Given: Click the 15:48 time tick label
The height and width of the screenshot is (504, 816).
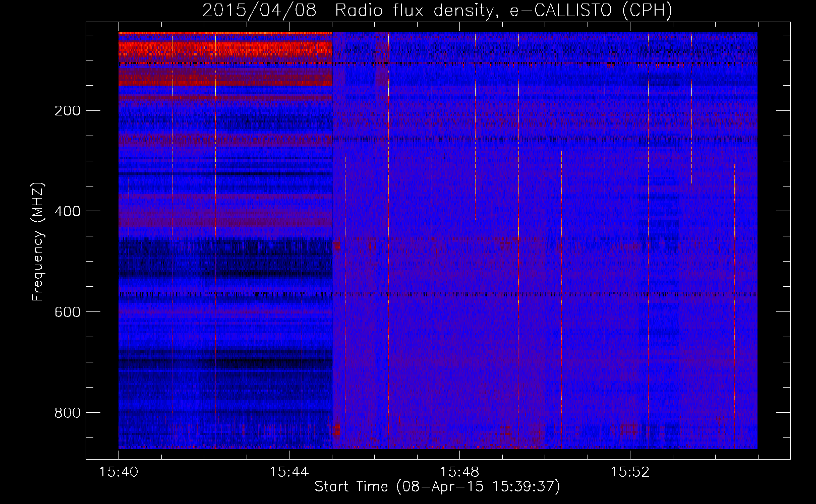Looking at the screenshot, I should point(459,472).
